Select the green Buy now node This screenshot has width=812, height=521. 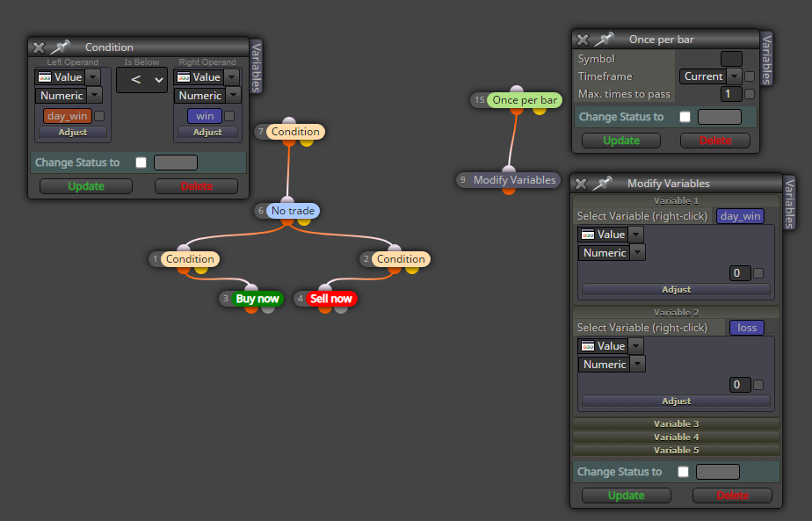(x=257, y=299)
